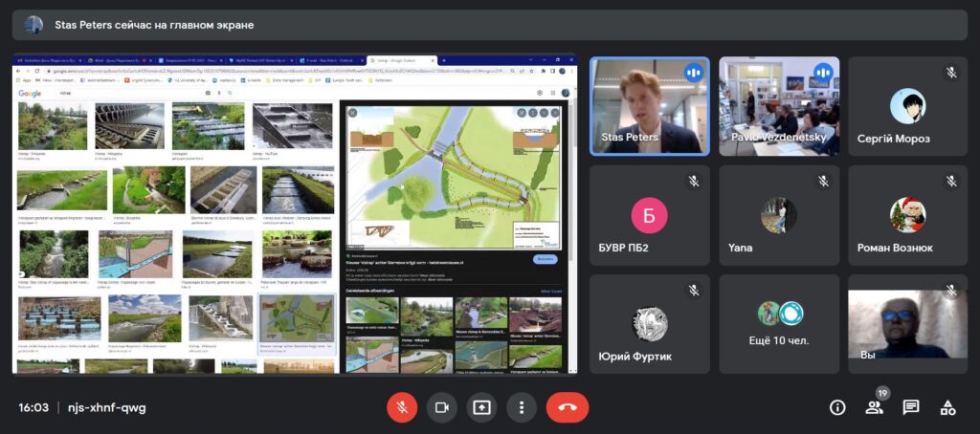Click the Yana participant tile
Image resolution: width=980 pixels, height=434 pixels.
pos(779,215)
